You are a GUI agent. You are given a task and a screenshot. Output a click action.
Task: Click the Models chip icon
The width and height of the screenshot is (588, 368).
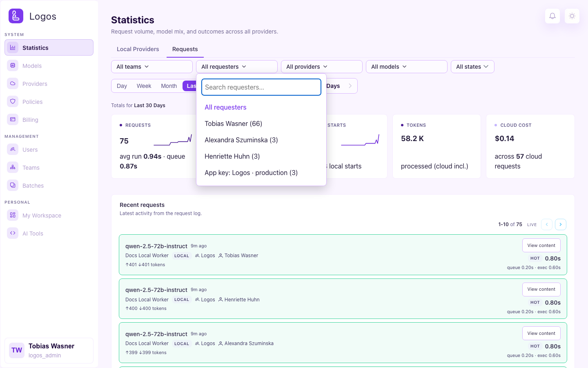coord(13,65)
